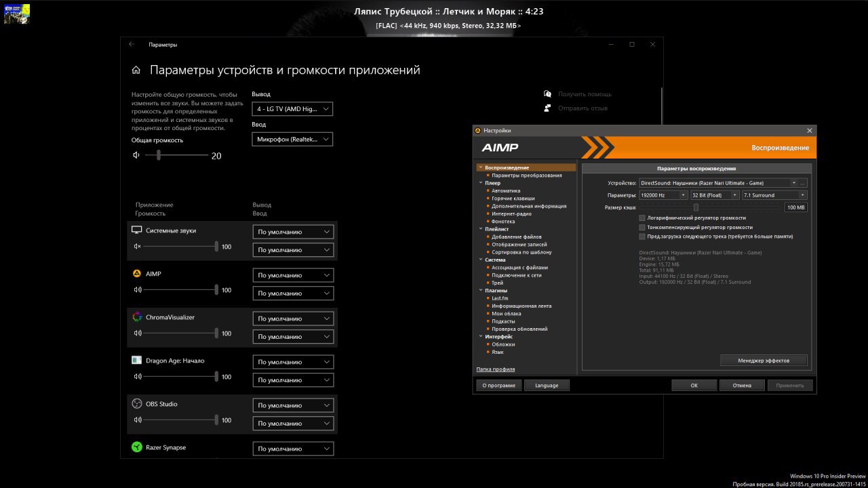Click the OK button in AIMP settings
Image resolution: width=868 pixels, height=488 pixels.
[x=694, y=385]
